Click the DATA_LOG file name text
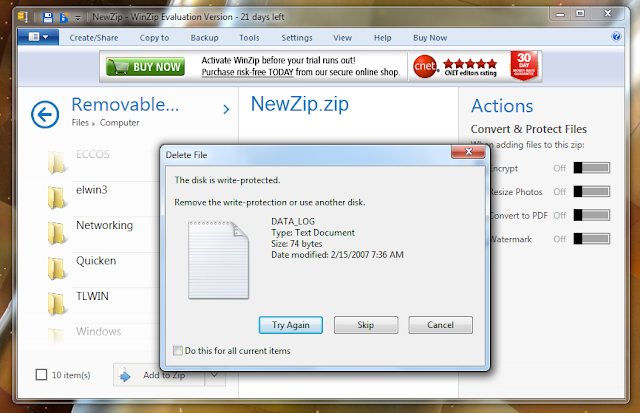Screen dimensions: 640x413 click(293, 222)
